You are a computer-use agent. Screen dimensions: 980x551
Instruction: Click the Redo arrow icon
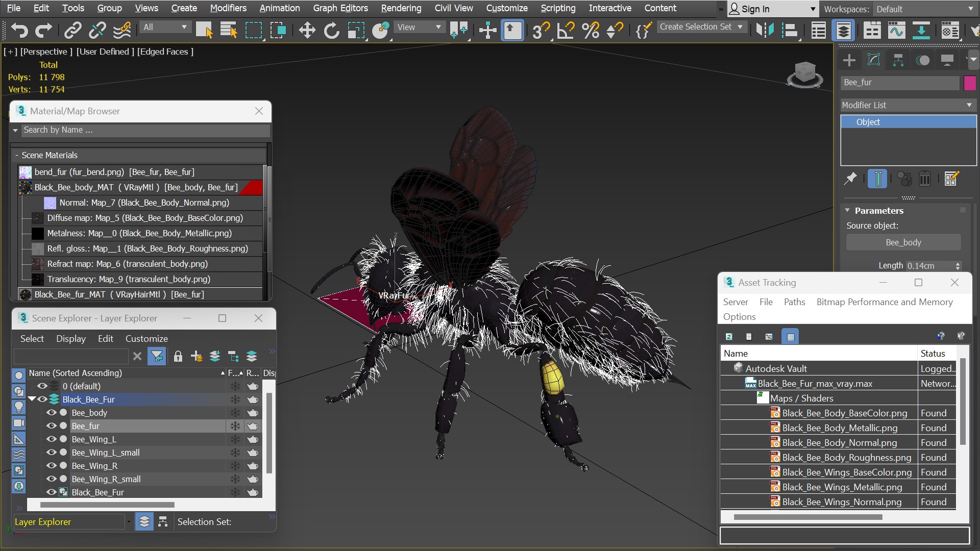pyautogui.click(x=44, y=31)
